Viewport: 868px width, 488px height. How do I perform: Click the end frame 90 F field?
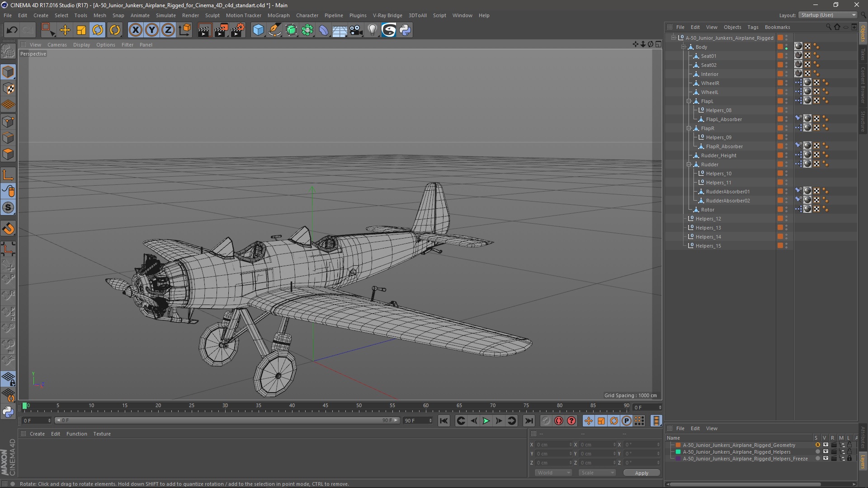(418, 421)
